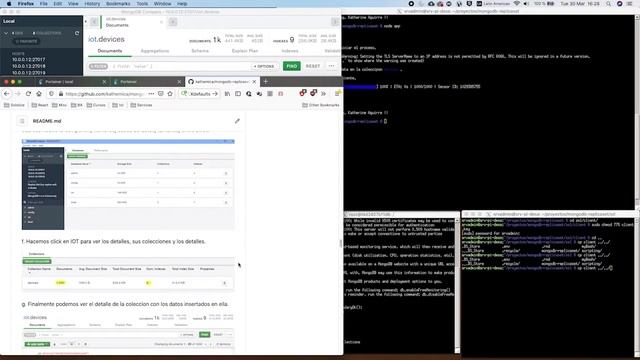Click the Compass filter query field
640x360 pixels.
point(180,66)
